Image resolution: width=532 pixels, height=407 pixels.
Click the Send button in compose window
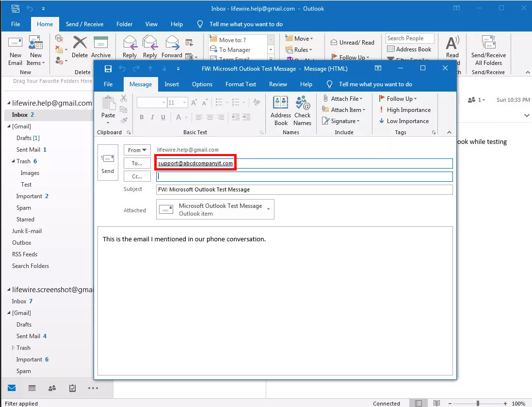pos(108,162)
